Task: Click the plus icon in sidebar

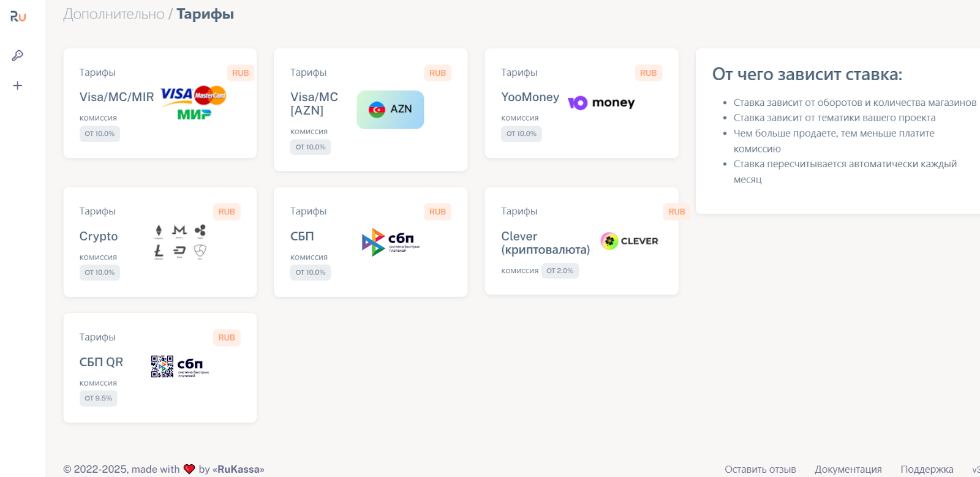Action: tap(18, 86)
